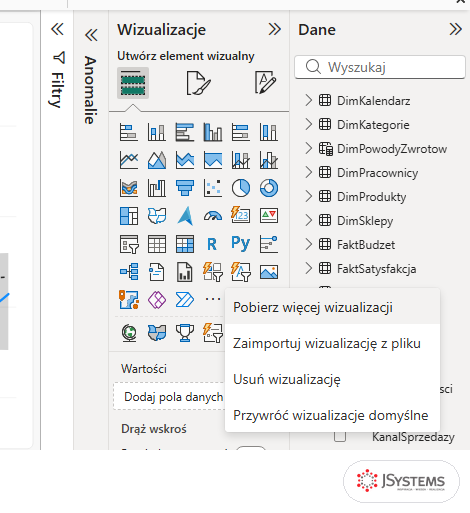Insert the image visual
Image resolution: width=470 pixels, height=513 pixels.
[x=269, y=272]
